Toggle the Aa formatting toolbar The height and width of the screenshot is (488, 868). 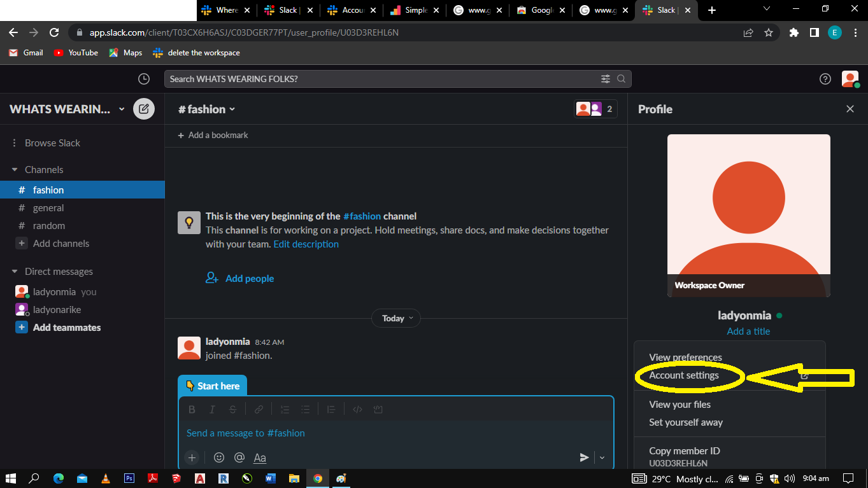tap(260, 457)
